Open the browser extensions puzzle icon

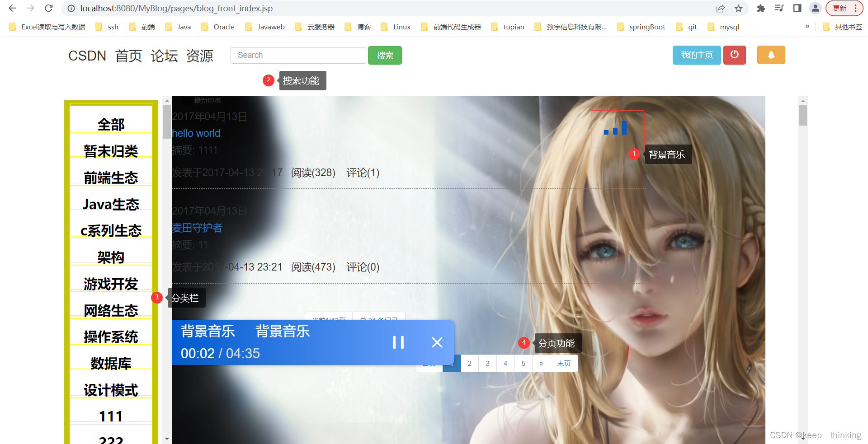click(x=761, y=8)
